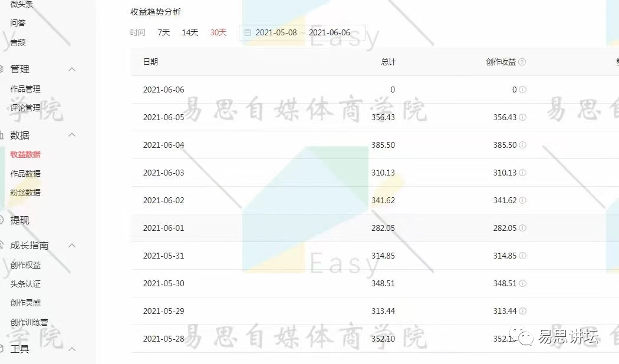This screenshot has width=619, height=364.
Task: Open 作品管理 from the sidebar
Action: tap(26, 89)
